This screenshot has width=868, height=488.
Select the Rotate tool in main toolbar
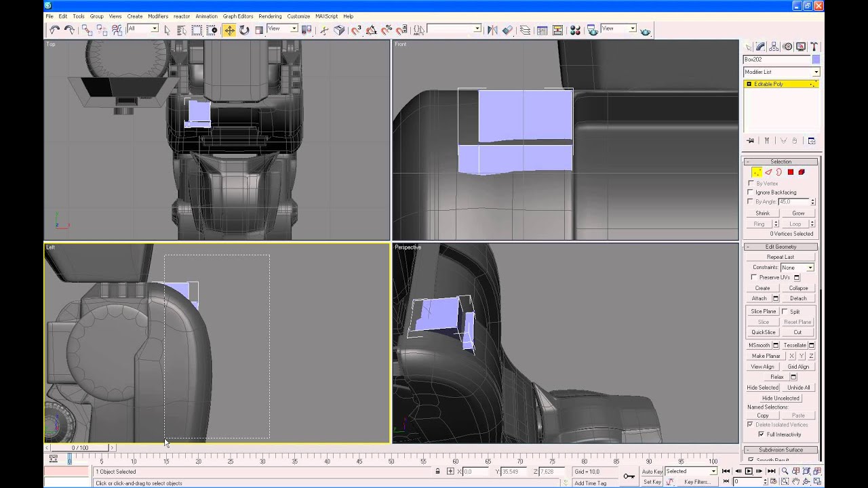(244, 30)
